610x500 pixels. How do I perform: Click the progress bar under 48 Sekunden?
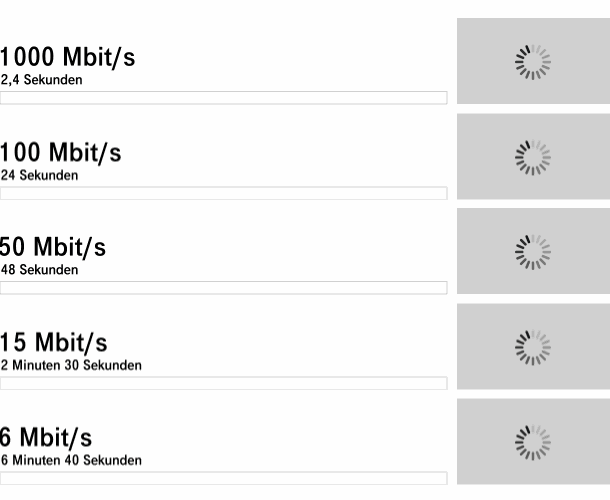point(224,288)
